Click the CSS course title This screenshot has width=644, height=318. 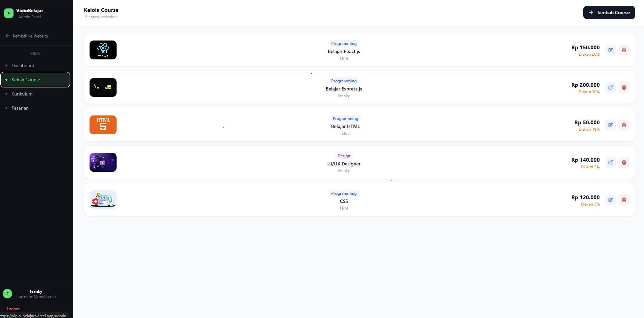coord(344,201)
